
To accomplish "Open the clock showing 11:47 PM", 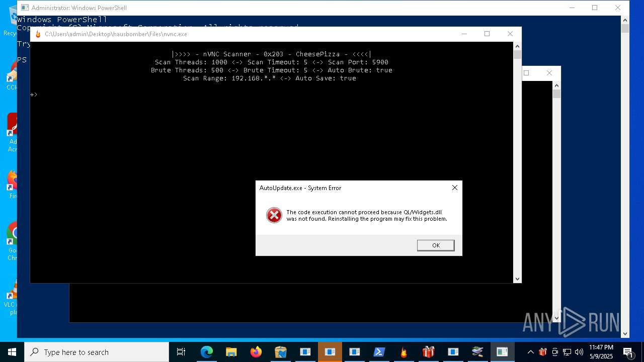I will tap(601, 352).
